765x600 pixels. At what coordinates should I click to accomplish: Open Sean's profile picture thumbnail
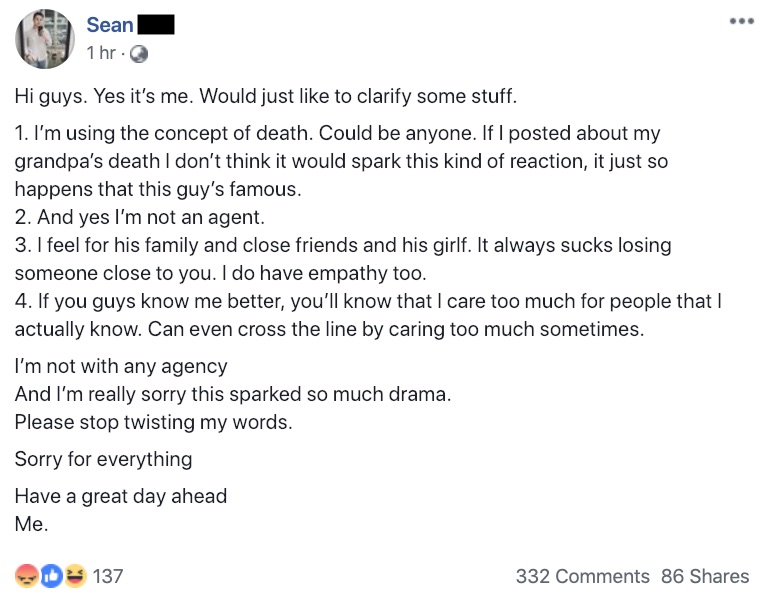[45, 39]
